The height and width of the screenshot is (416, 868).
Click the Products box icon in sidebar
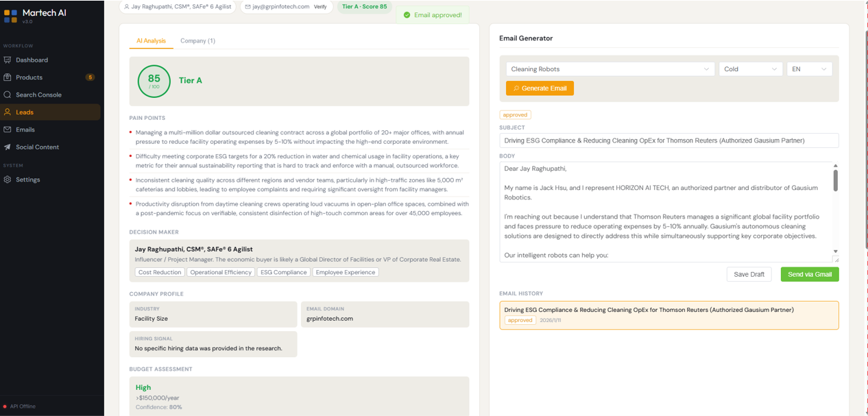8,77
